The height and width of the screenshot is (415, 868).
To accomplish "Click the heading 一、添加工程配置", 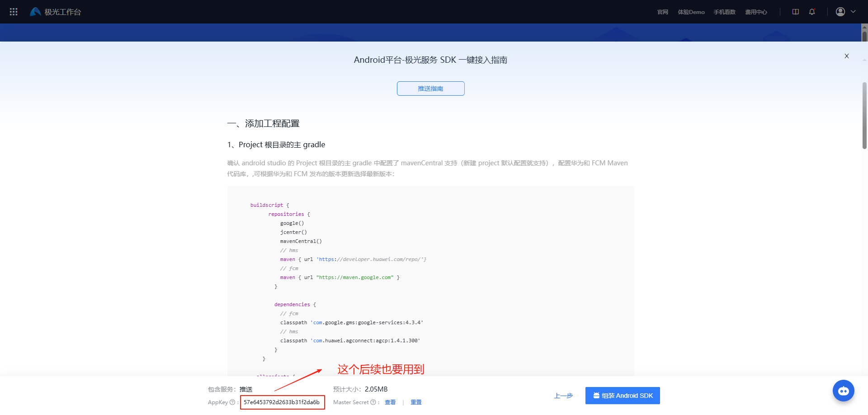I will coord(264,124).
